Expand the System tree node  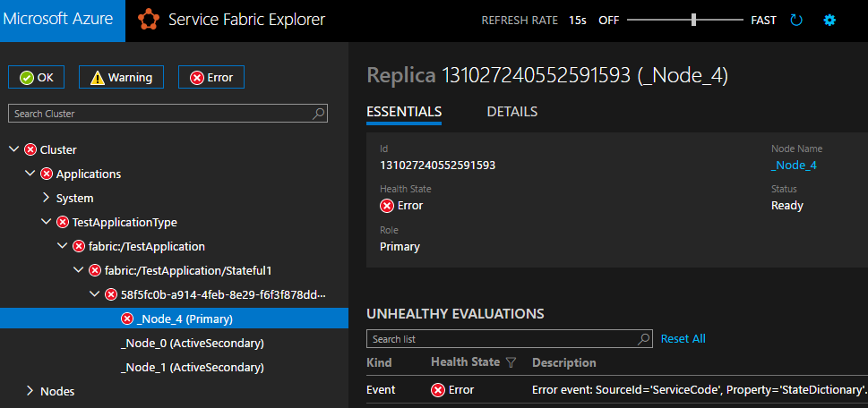[x=47, y=198]
